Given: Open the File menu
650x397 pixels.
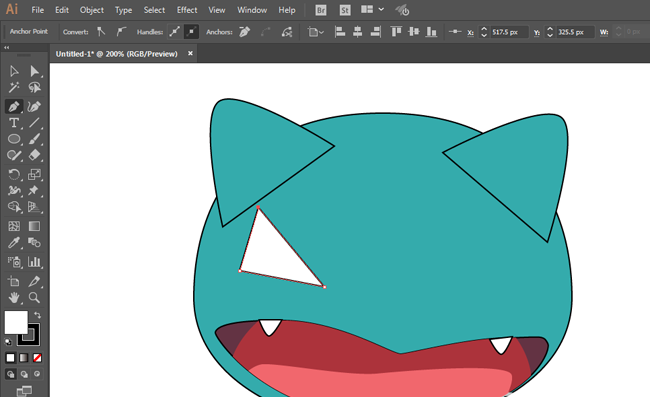Looking at the screenshot, I should click(37, 10).
